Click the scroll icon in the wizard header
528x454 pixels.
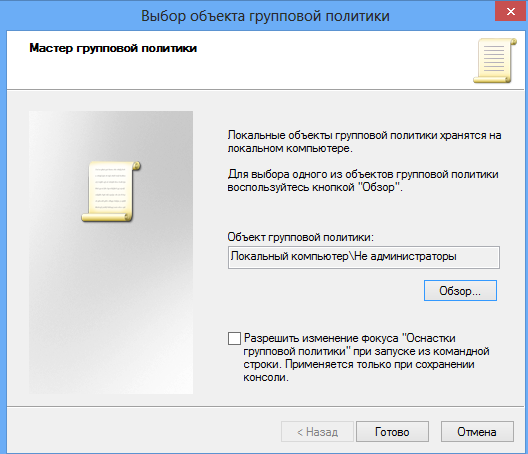[x=495, y=61]
